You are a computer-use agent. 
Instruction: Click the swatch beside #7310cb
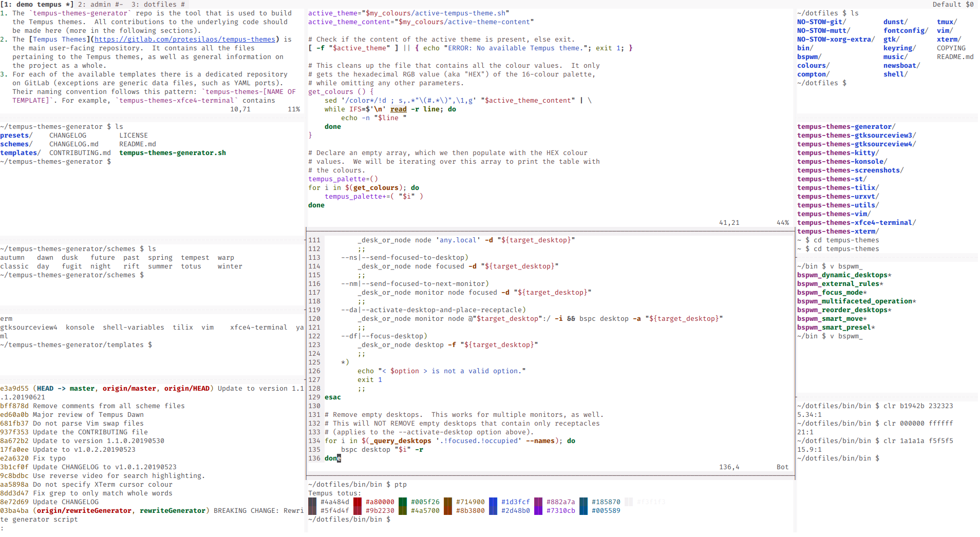click(538, 510)
